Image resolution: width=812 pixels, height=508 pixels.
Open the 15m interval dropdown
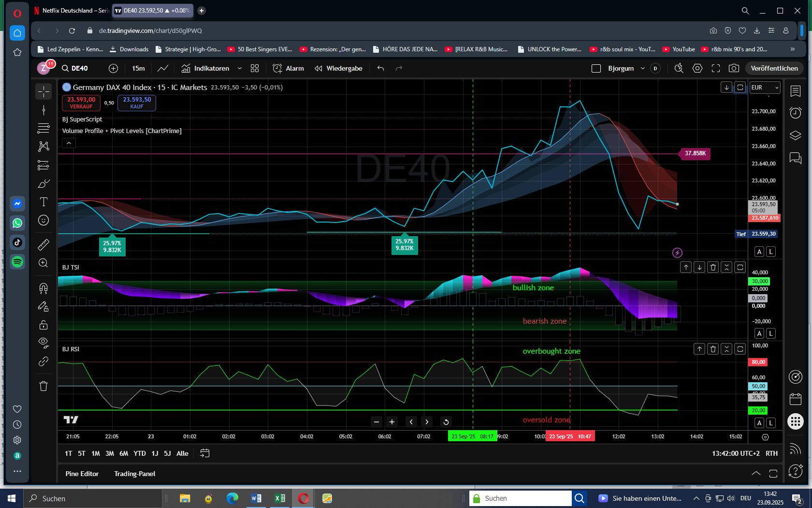pyautogui.click(x=138, y=68)
